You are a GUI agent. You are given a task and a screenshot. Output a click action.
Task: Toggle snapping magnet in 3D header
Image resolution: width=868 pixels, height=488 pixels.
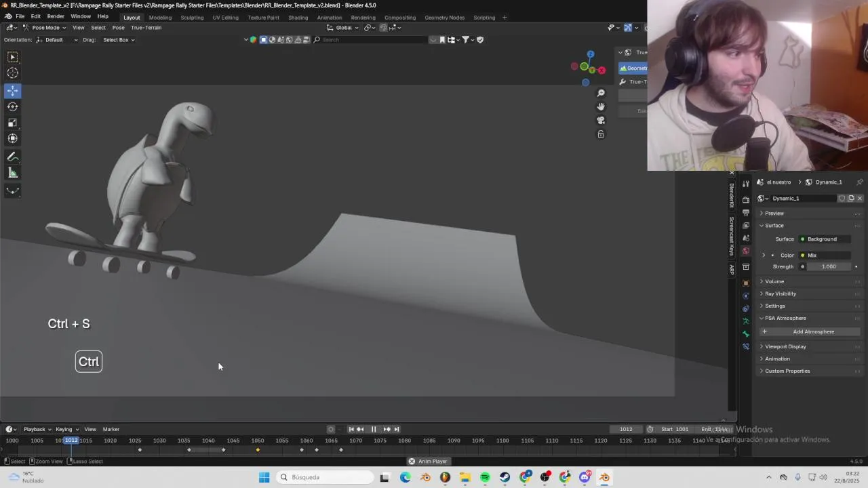(x=383, y=28)
